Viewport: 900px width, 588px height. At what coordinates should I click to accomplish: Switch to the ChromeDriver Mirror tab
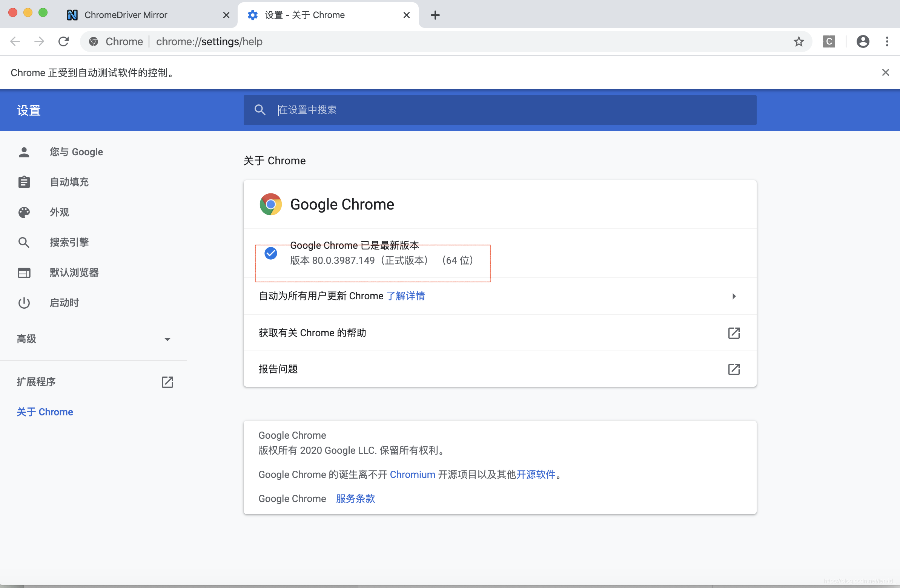[126, 15]
